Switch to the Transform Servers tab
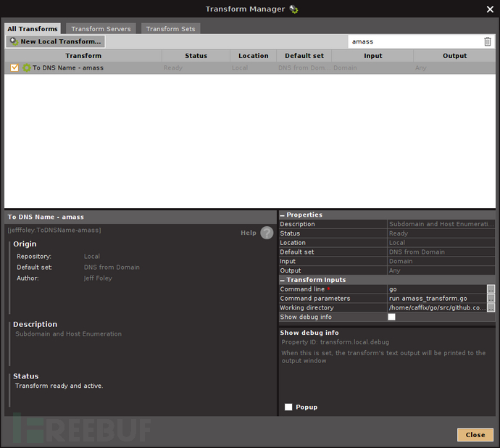This screenshot has height=448, width=500. tap(101, 29)
